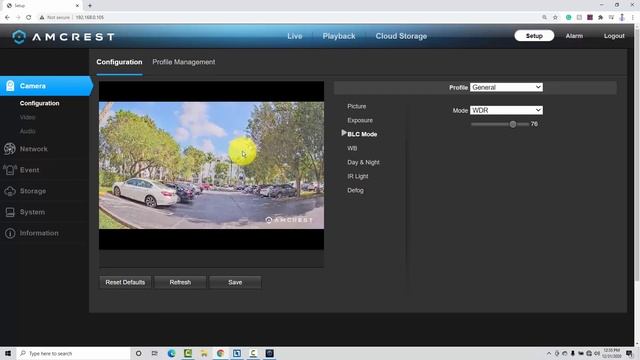This screenshot has height=360, width=640.
Task: Select Configuration under Camera in sidebar
Action: tap(40, 103)
